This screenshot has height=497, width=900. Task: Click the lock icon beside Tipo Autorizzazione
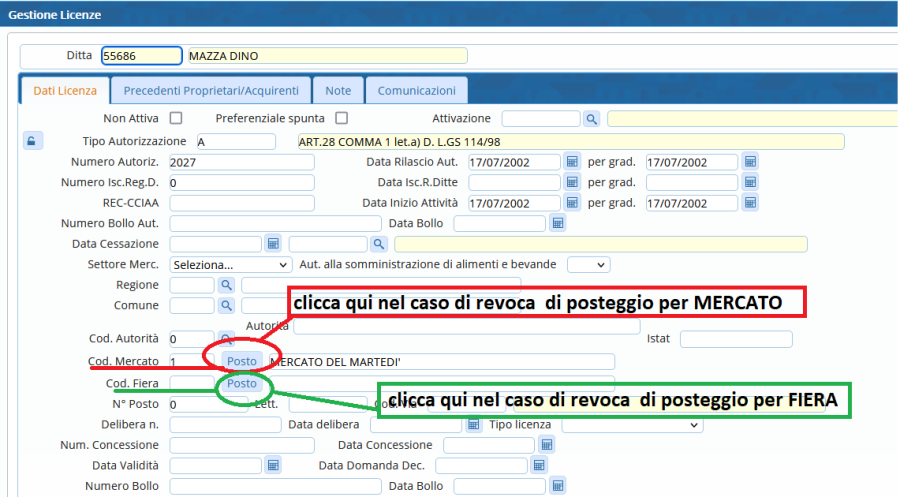click(30, 141)
